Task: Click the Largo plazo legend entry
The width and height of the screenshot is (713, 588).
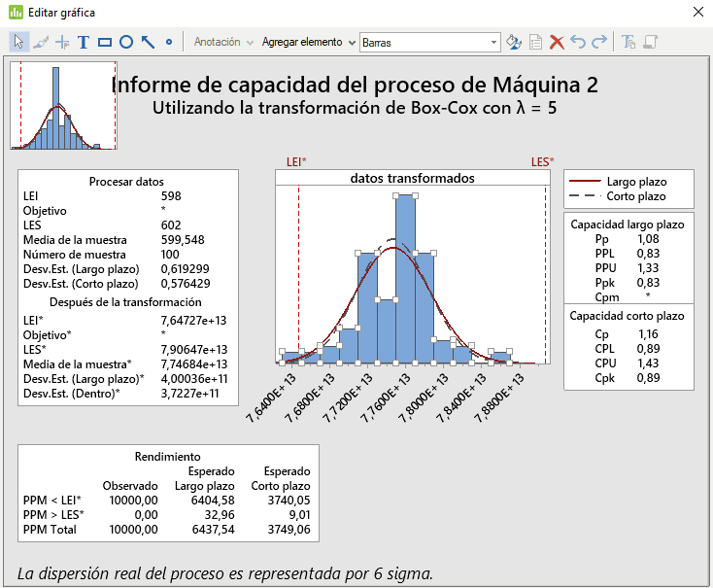Action: point(628,181)
